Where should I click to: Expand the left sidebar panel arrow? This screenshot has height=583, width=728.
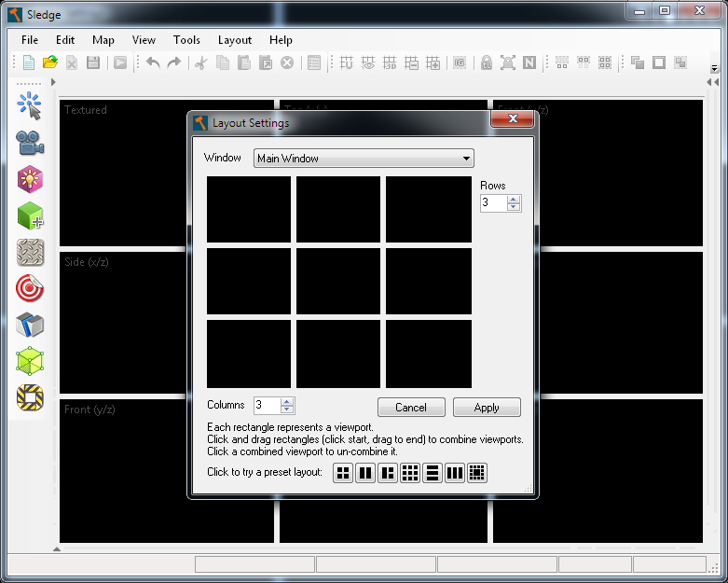[x=53, y=82]
